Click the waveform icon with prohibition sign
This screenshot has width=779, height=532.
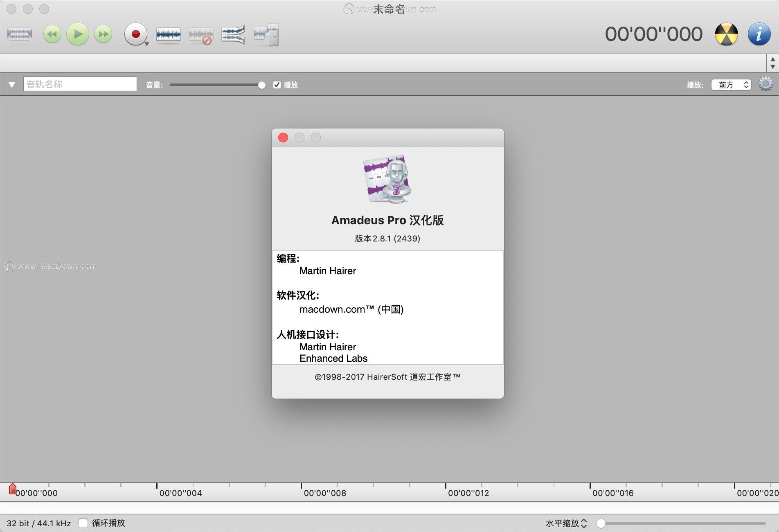coord(201,35)
